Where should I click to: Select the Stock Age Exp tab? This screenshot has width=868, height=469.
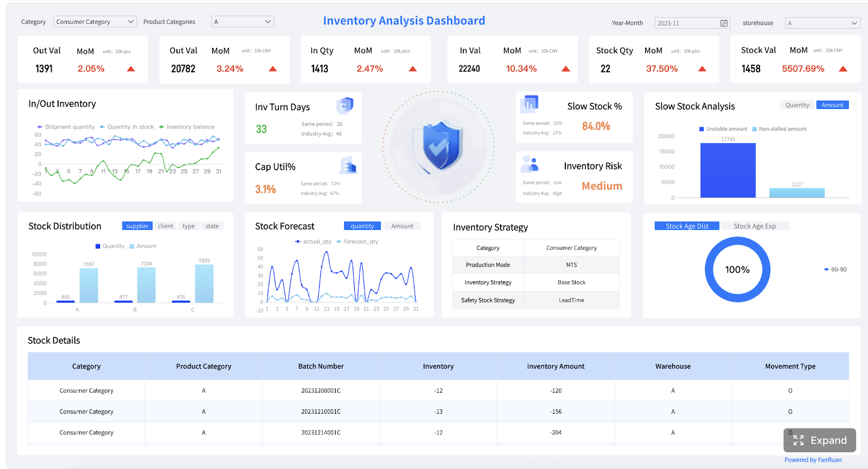(755, 226)
